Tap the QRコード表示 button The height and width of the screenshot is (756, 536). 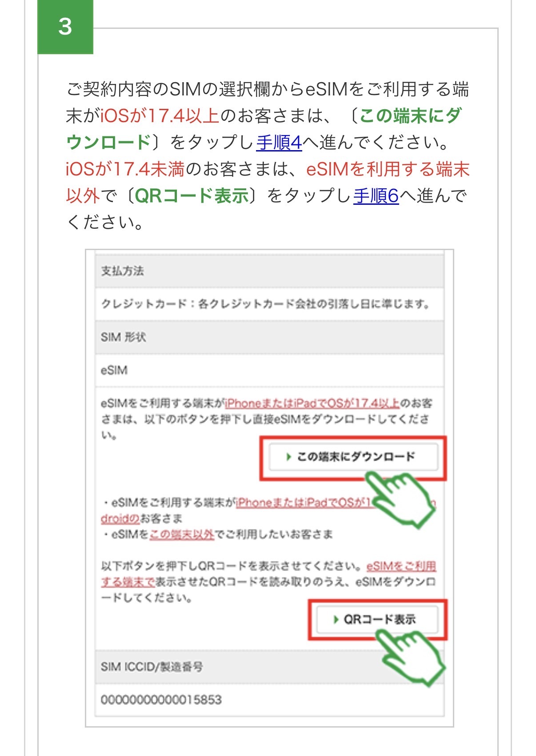[377, 619]
